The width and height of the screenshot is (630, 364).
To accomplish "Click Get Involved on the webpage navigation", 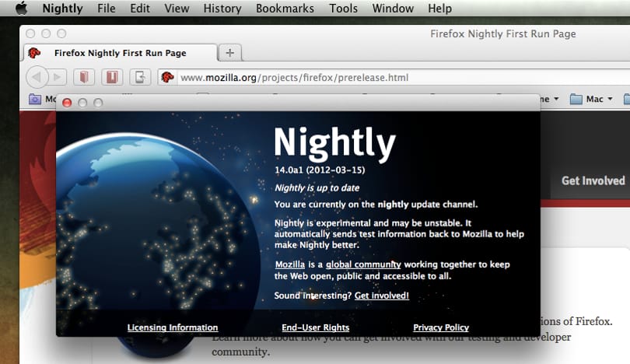I will point(593,180).
